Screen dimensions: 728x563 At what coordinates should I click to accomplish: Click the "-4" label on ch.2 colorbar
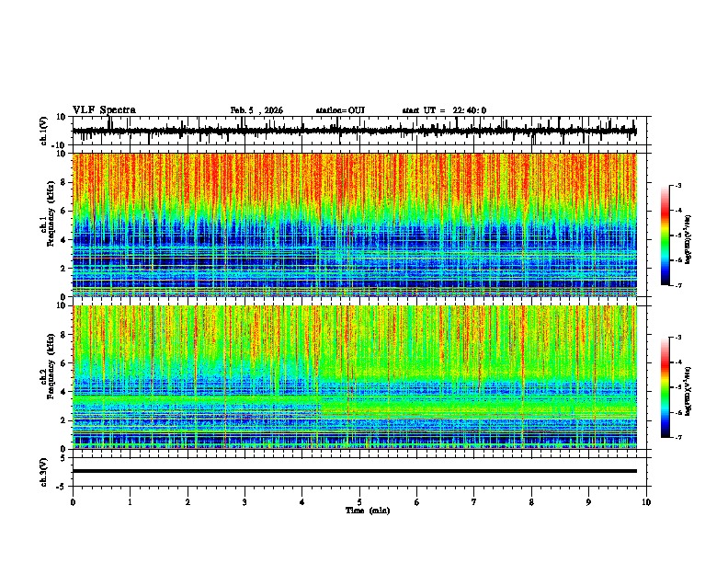pyautogui.click(x=678, y=362)
